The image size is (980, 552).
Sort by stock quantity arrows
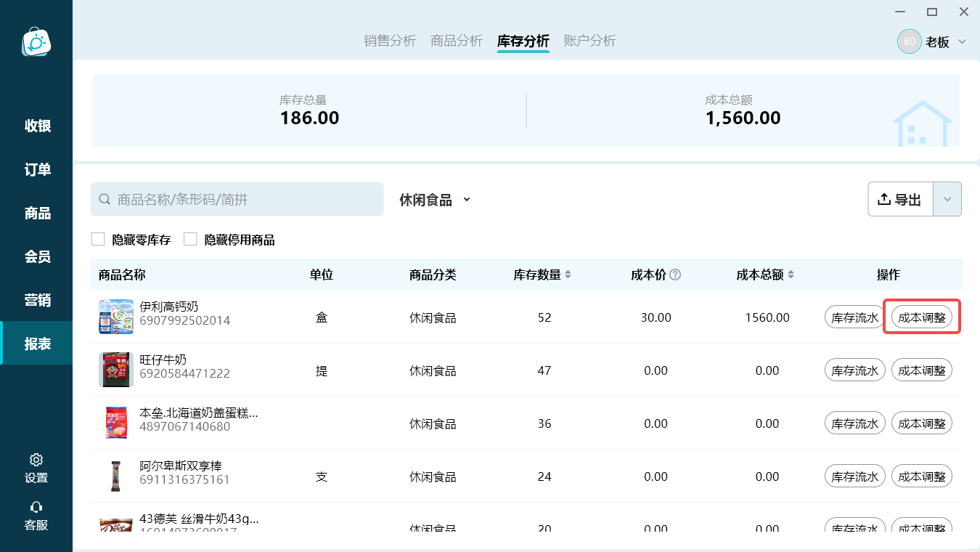click(x=568, y=275)
